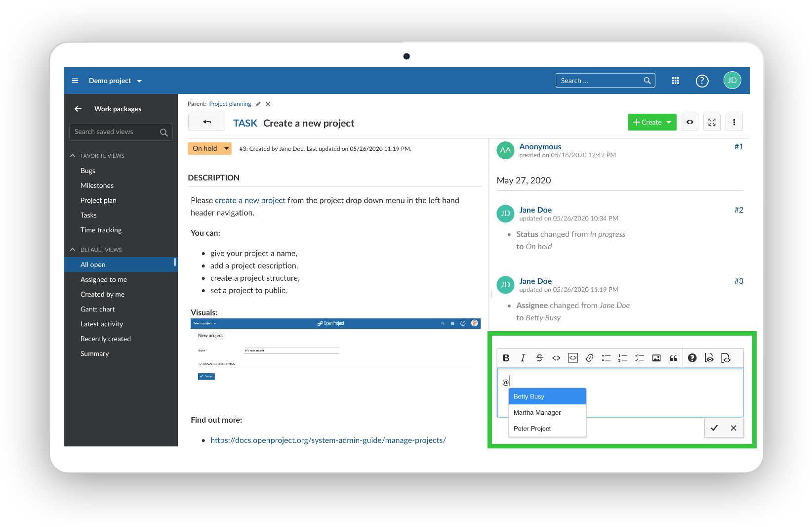Insert a link using the toolbar icon
The height and width of the screenshot is (527, 812).
pyautogui.click(x=589, y=358)
